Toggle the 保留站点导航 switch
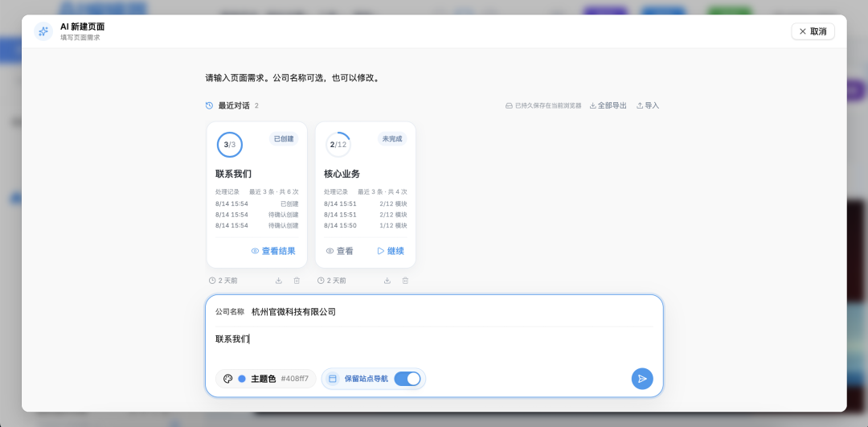868x427 pixels. (x=407, y=379)
